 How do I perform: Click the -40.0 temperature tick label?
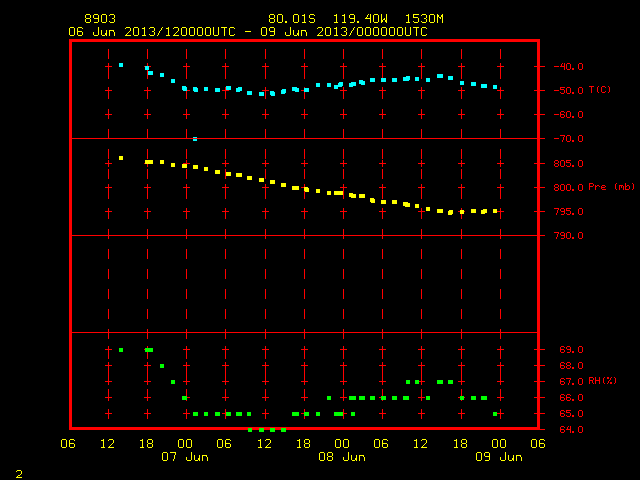(x=568, y=67)
